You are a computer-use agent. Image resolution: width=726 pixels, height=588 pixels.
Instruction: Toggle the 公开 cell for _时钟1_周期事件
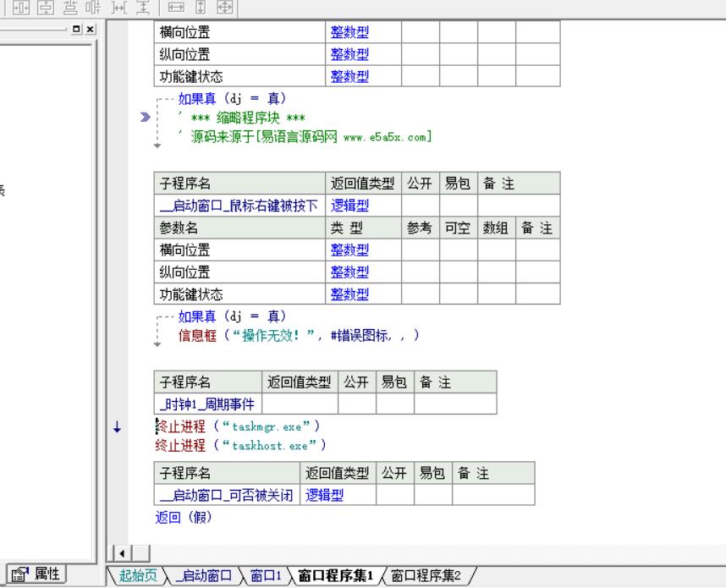357,404
